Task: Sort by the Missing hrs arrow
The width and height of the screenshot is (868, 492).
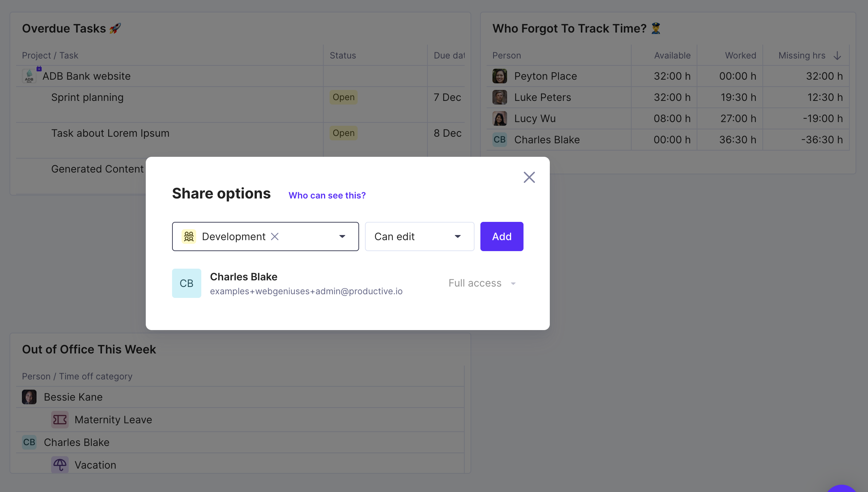Action: pyautogui.click(x=837, y=56)
